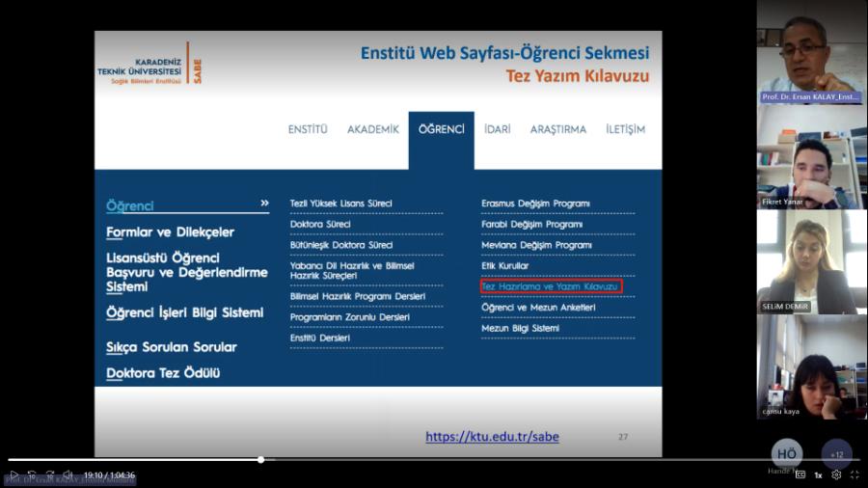Click the HÖ participant avatar
This screenshot has width=868, height=488.
[x=786, y=454]
